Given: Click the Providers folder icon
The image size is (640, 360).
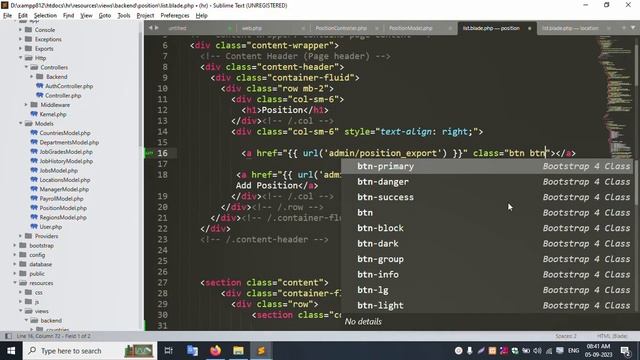Looking at the screenshot, I should 28,236.
